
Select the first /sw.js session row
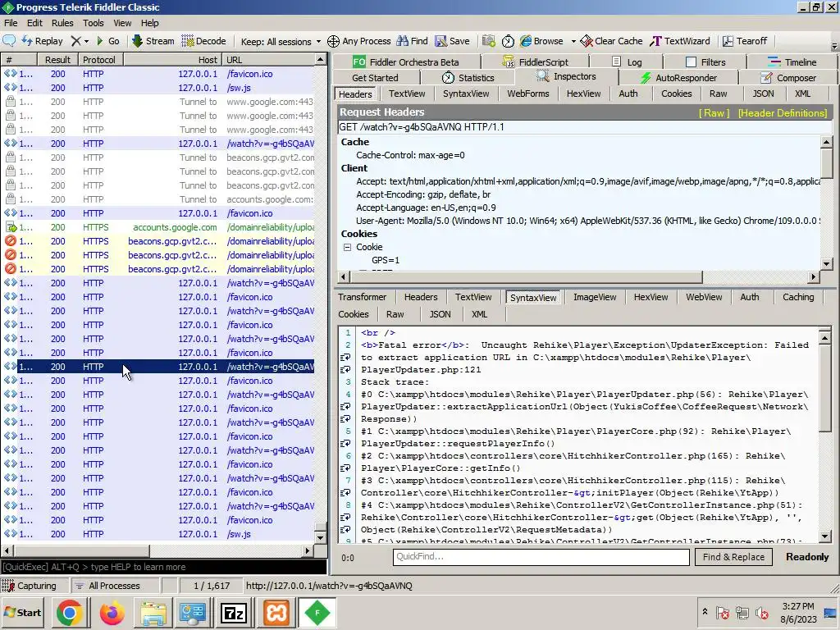tap(159, 88)
